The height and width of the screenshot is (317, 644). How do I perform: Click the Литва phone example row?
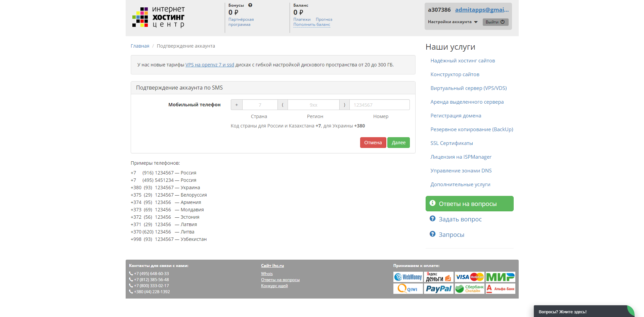point(163,232)
